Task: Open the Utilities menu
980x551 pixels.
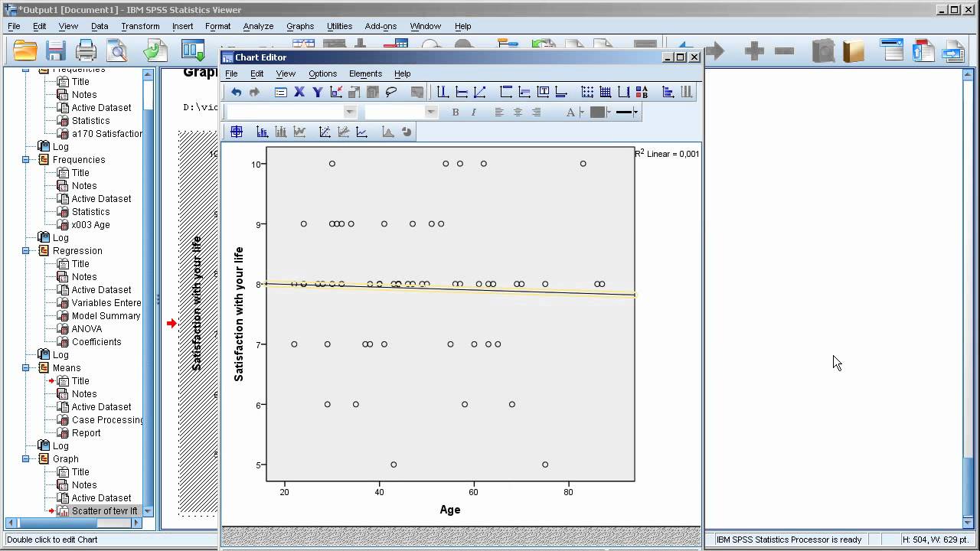Action: click(x=340, y=26)
